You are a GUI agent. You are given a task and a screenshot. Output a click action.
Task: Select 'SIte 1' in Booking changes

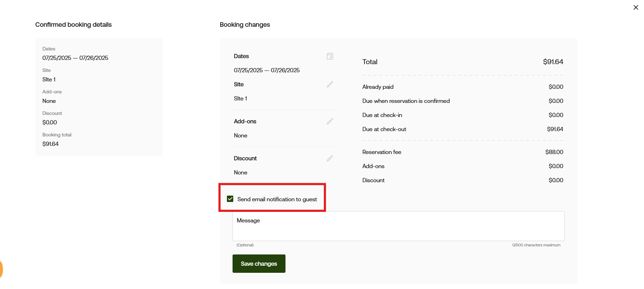[x=240, y=98]
